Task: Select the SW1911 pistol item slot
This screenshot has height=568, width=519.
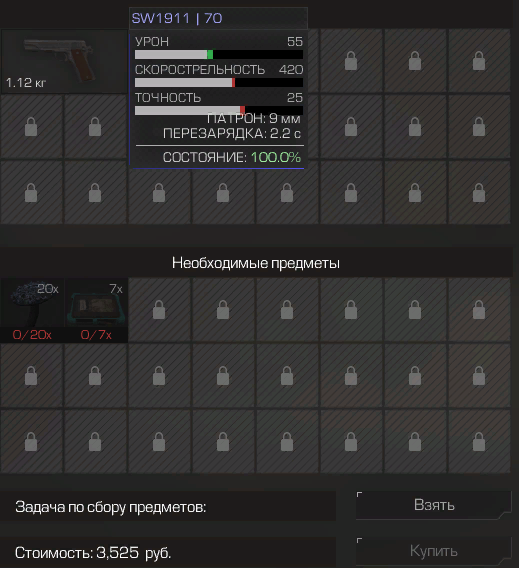Action: (x=64, y=61)
